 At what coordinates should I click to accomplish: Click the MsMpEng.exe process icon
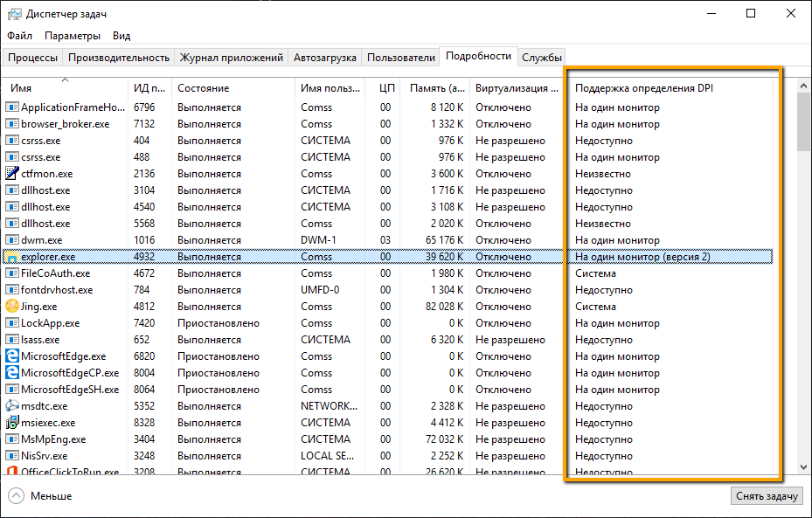pyautogui.click(x=12, y=439)
